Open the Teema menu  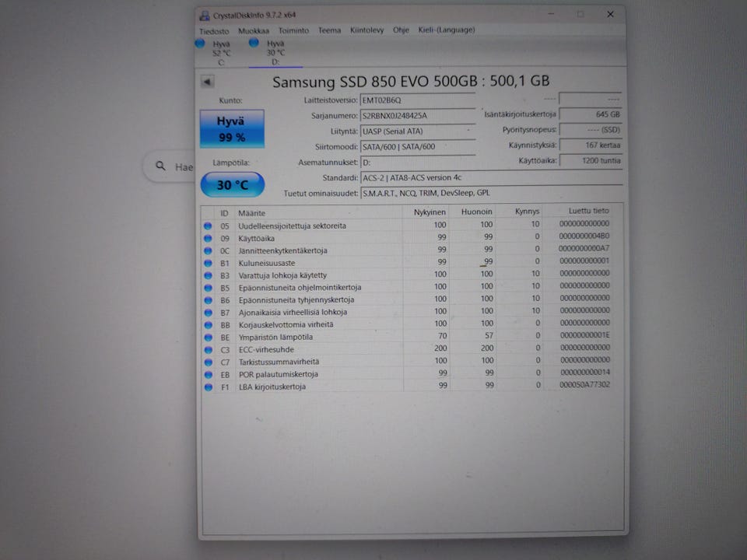(329, 30)
